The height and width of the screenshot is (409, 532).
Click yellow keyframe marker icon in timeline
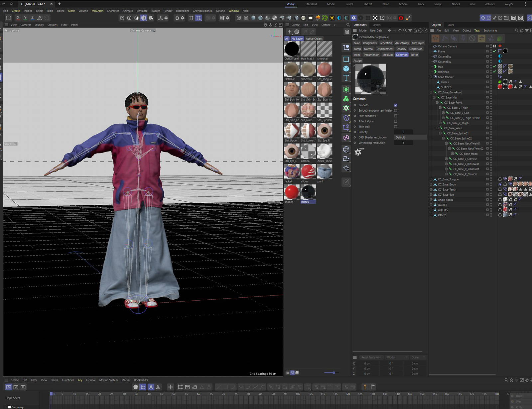365,387
